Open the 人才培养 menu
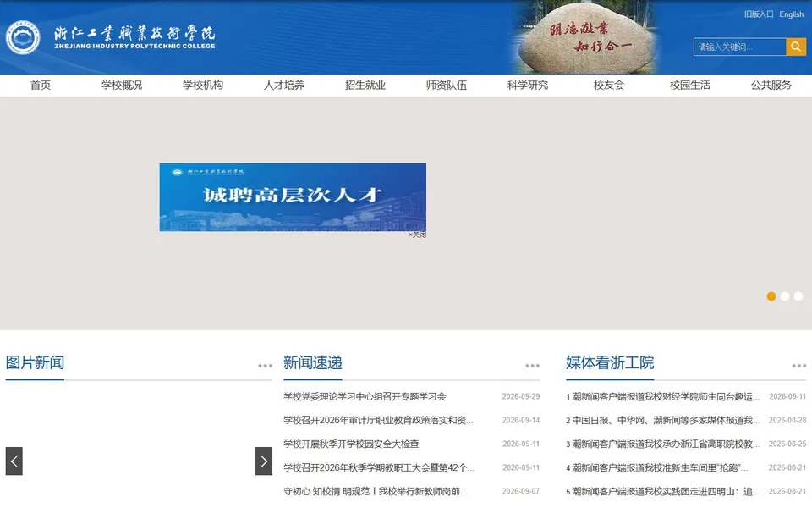This screenshot has width=812, height=508. coord(284,85)
